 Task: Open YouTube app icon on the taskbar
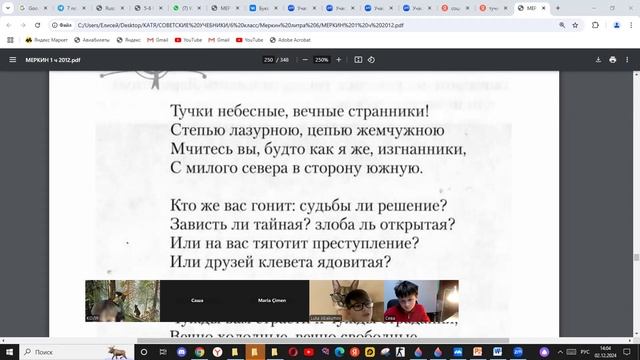coord(309,352)
